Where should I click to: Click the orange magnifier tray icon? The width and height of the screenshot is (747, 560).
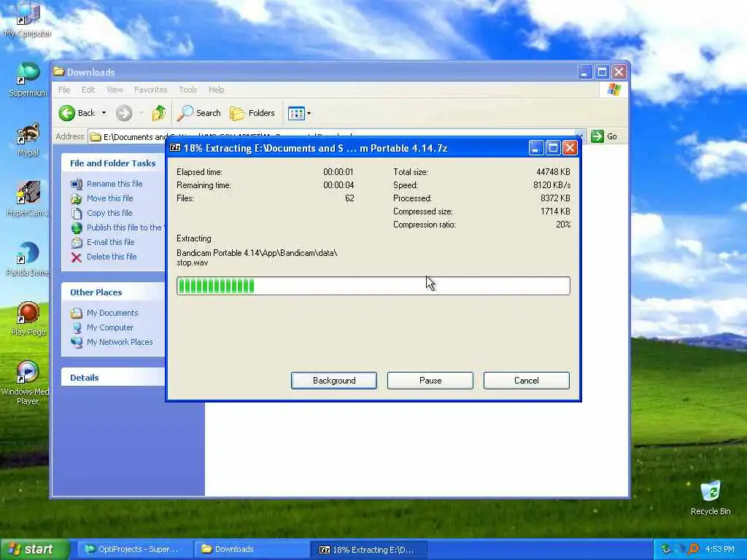[693, 549]
